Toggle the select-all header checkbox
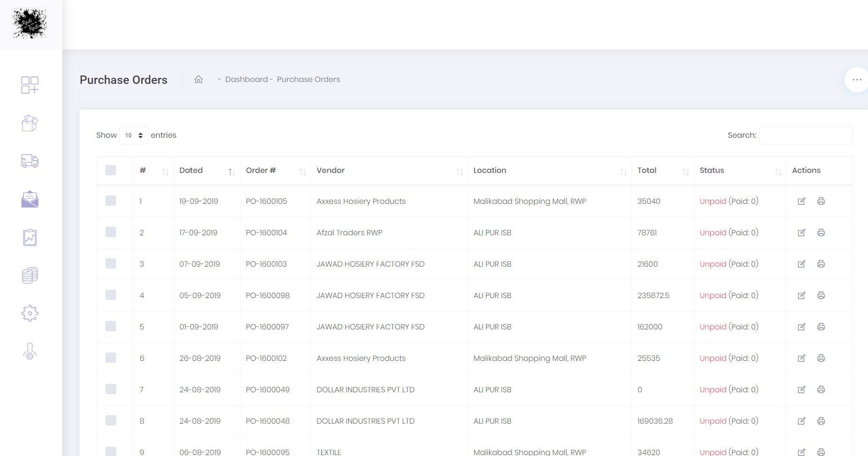Viewport: 868px width, 456px height. click(x=111, y=170)
